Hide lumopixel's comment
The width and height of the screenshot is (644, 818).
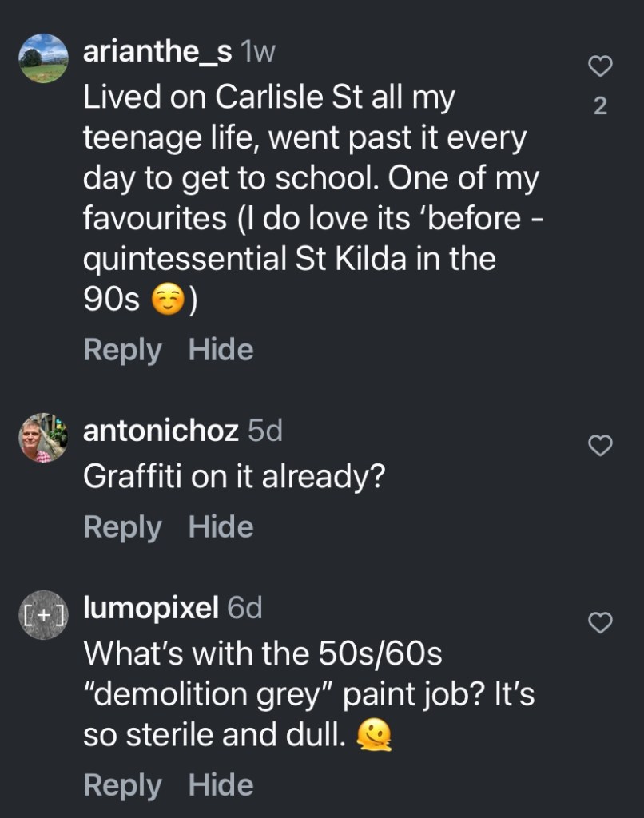point(221,785)
